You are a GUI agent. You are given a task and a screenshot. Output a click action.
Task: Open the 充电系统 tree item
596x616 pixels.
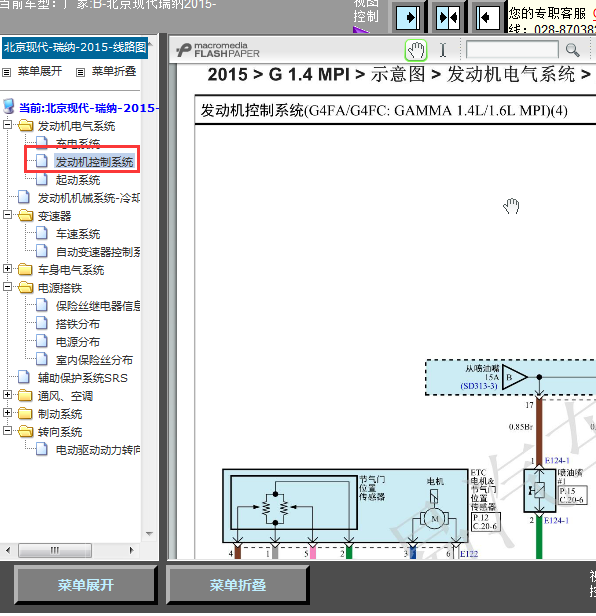coord(78,144)
